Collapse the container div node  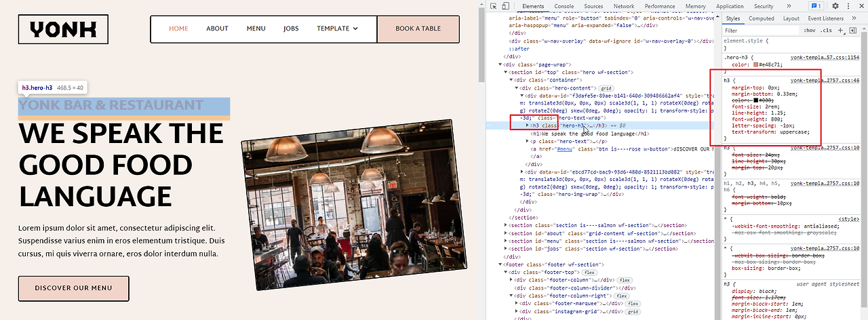[511, 80]
